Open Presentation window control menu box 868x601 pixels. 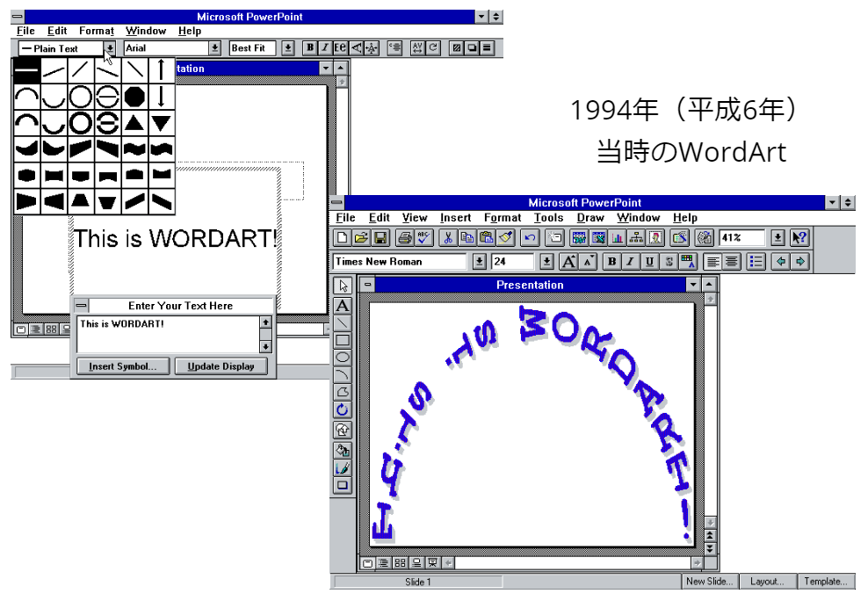click(367, 285)
